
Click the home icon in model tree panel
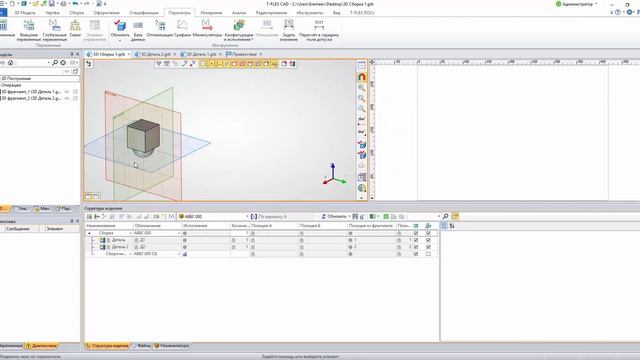(11, 62)
